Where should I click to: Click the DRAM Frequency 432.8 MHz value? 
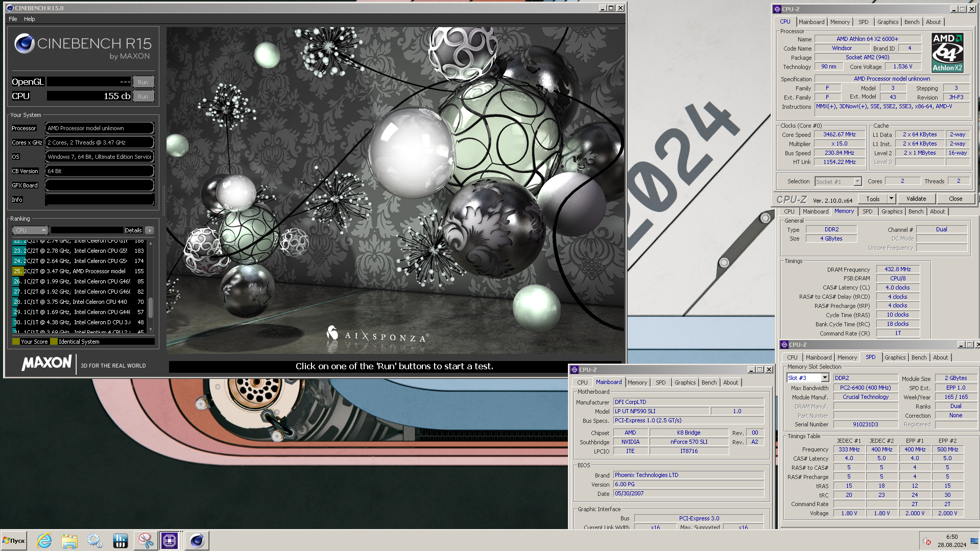click(898, 269)
